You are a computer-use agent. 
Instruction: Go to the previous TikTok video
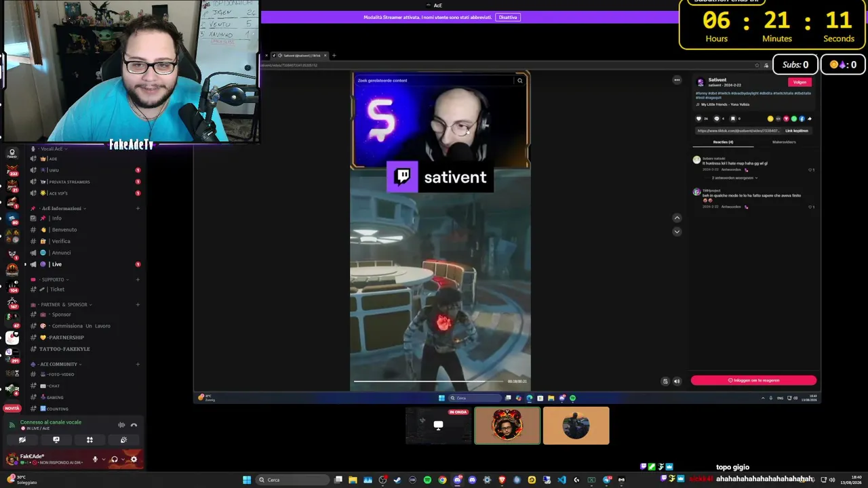(677, 218)
